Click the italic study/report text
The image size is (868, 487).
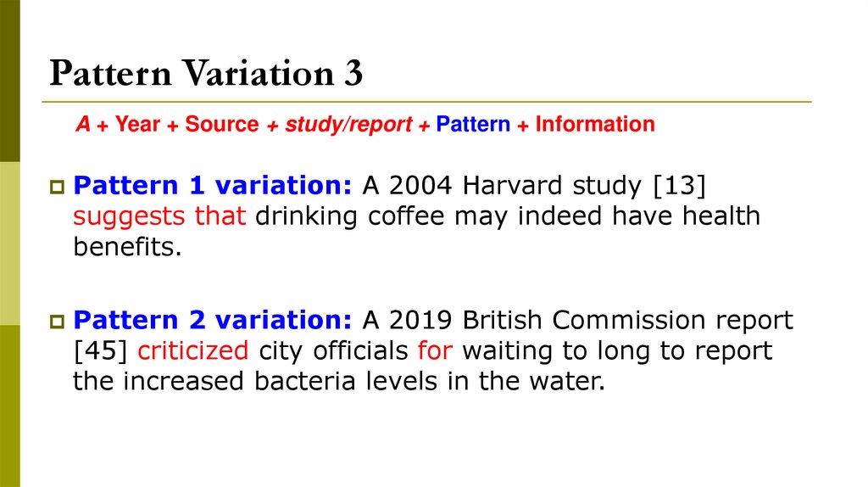click(x=348, y=125)
